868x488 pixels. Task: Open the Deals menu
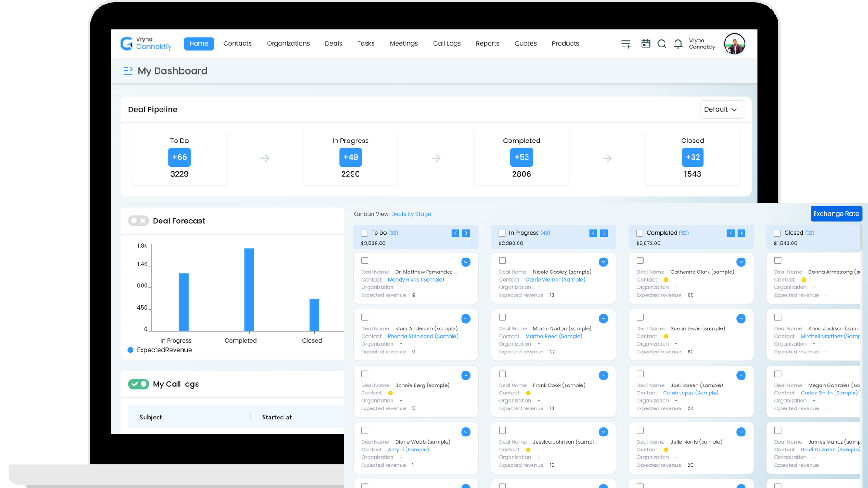334,43
